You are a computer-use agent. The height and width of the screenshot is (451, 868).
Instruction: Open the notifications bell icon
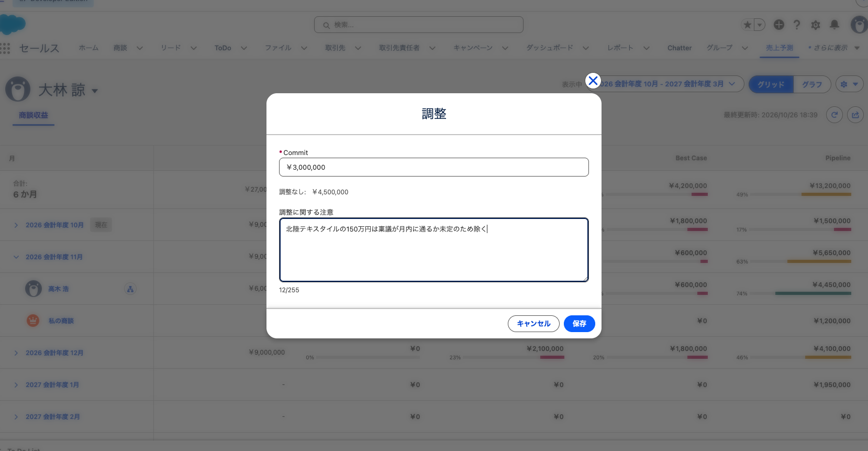[834, 25]
